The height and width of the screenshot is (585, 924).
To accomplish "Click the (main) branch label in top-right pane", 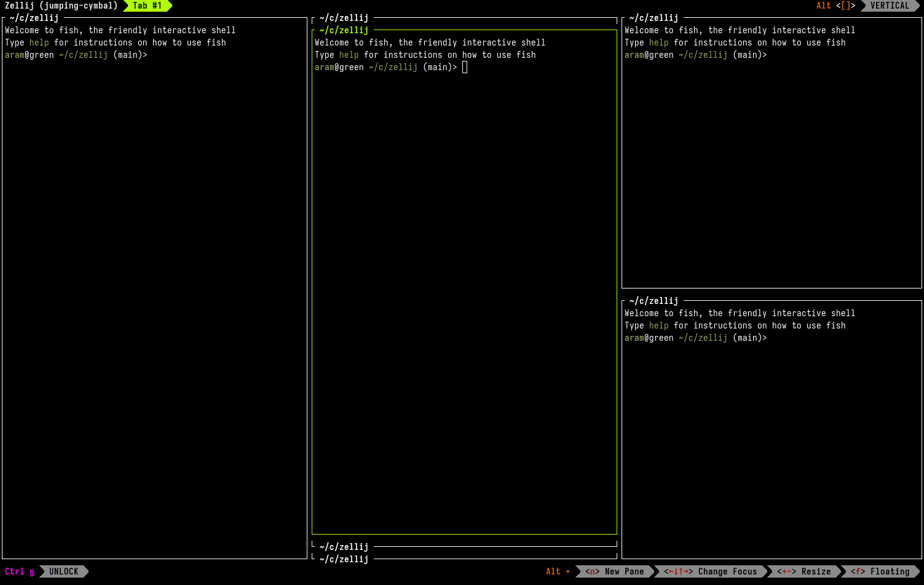I will click(748, 55).
